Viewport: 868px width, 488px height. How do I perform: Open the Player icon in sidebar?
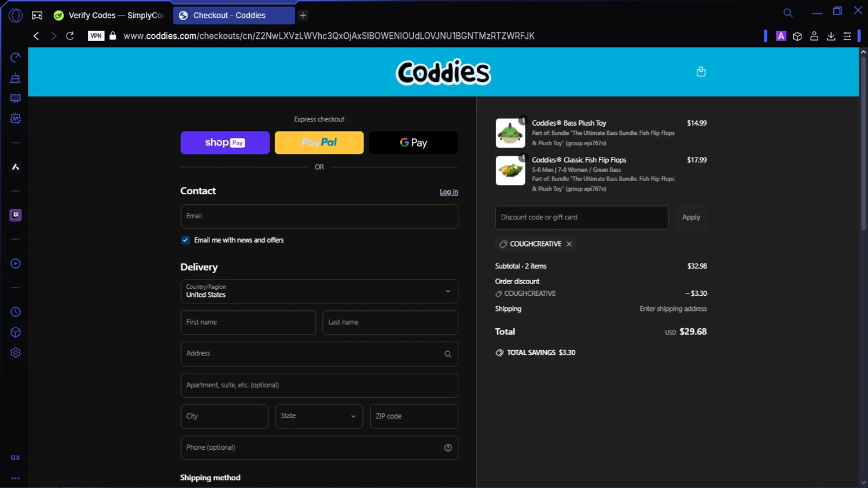(x=16, y=263)
